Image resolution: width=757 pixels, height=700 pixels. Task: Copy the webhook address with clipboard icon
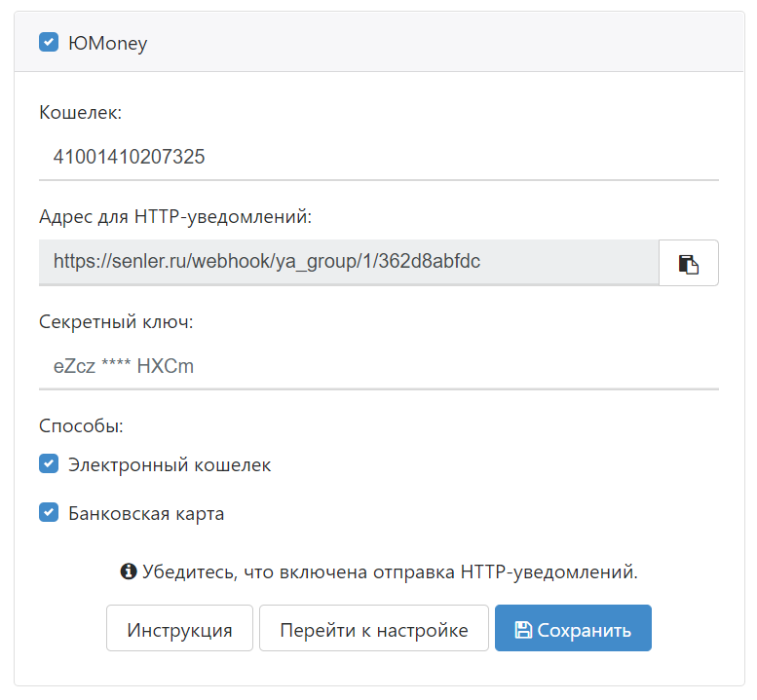(689, 263)
